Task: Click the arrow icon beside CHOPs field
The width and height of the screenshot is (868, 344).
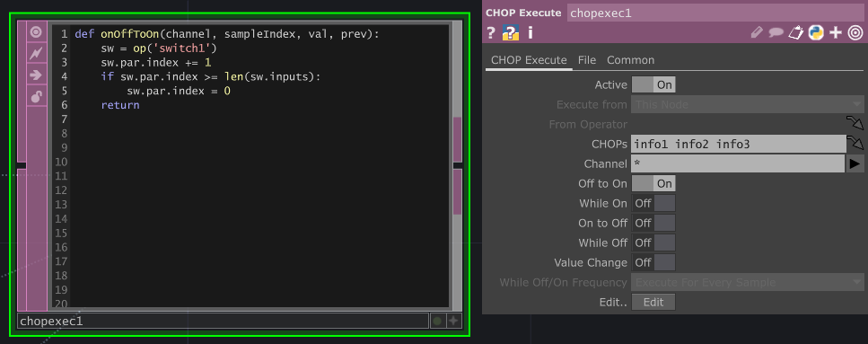Action: point(855,144)
